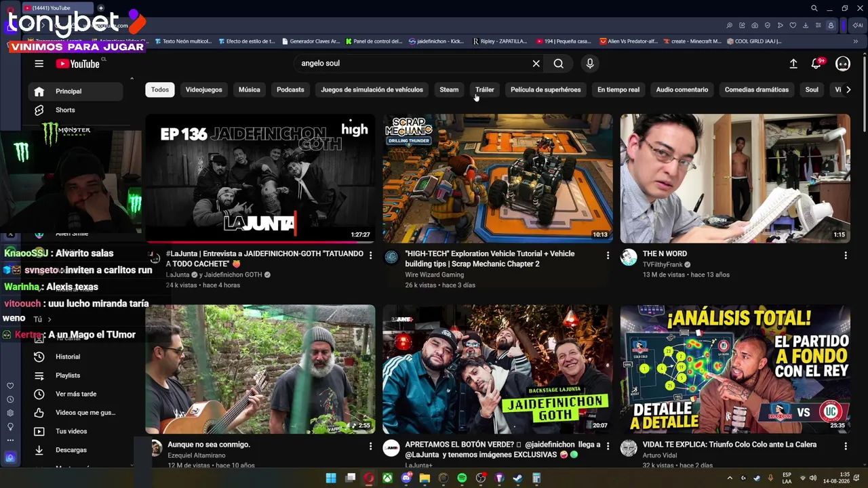The height and width of the screenshot is (488, 868).
Task: Select the Música filter chip
Action: 249,89
